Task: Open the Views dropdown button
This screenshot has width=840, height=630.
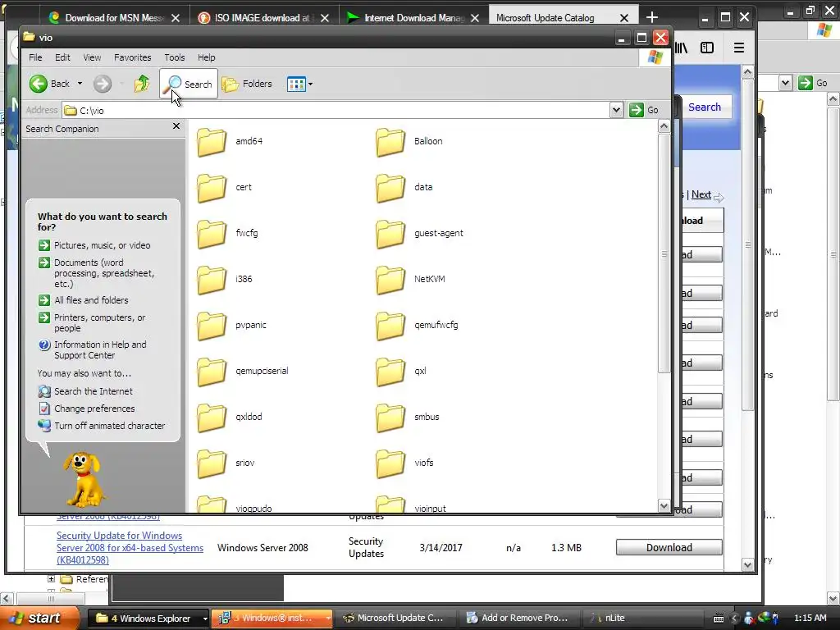Action: [x=299, y=84]
